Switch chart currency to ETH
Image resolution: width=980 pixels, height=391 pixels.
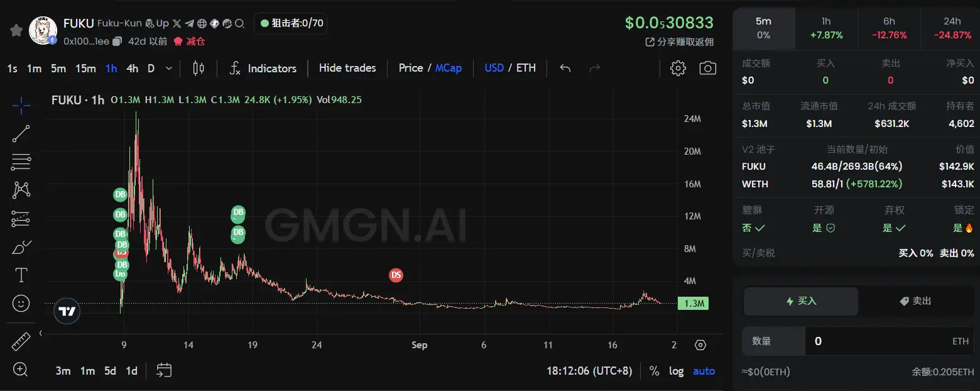click(x=526, y=68)
